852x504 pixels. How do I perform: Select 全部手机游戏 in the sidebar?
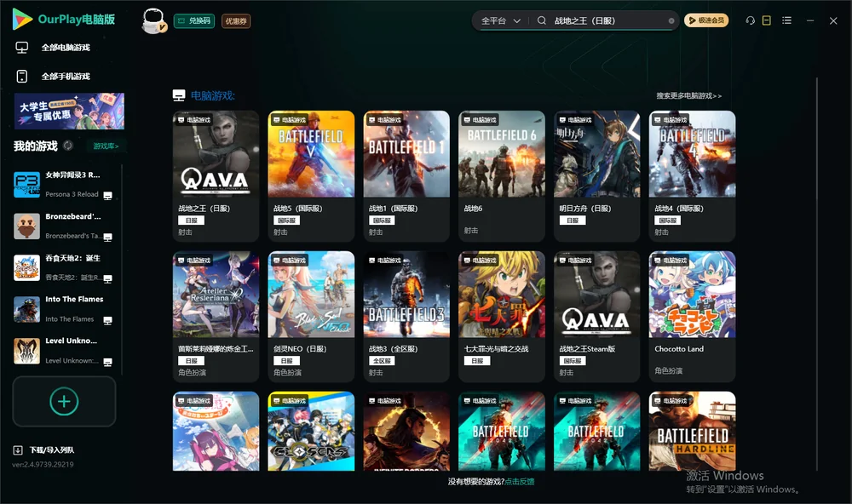66,77
